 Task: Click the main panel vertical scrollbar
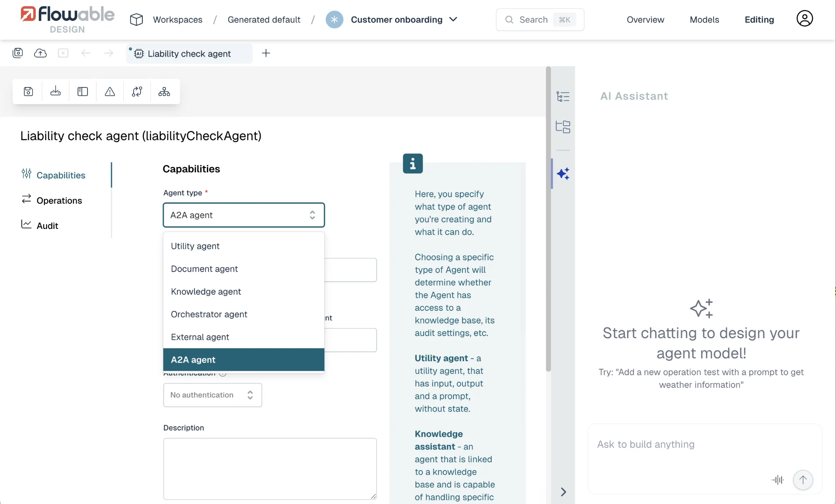coord(548,219)
